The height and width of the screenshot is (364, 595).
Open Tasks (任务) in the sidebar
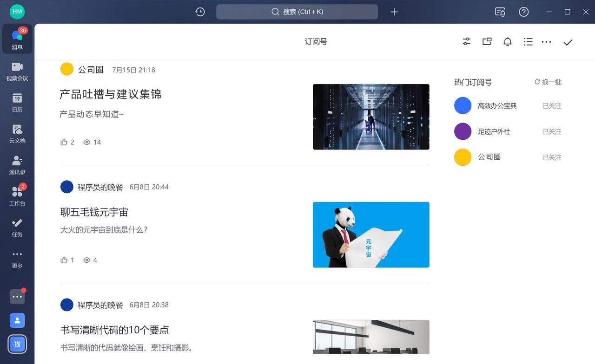[x=17, y=227]
